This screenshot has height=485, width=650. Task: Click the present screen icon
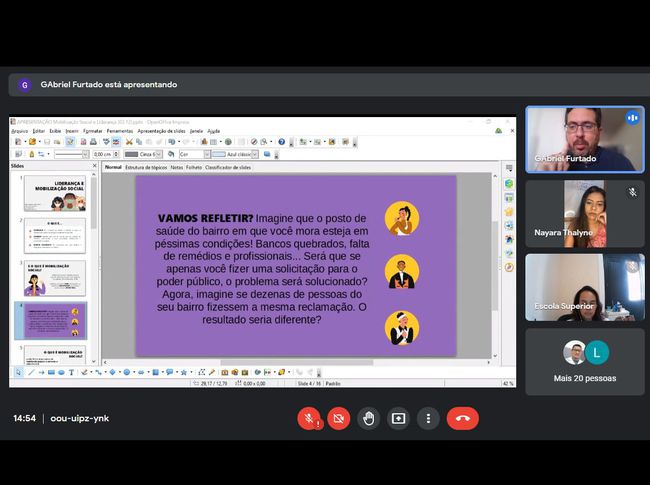pyautogui.click(x=398, y=418)
